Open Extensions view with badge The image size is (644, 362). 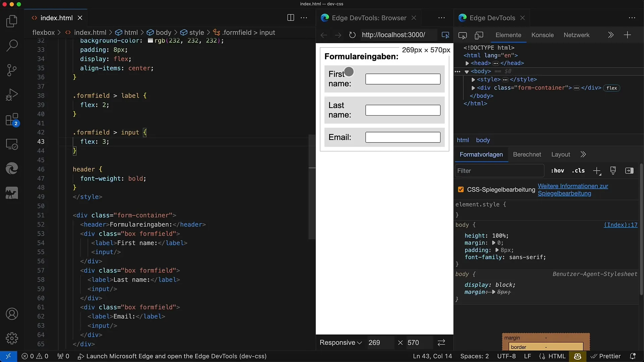click(x=12, y=120)
